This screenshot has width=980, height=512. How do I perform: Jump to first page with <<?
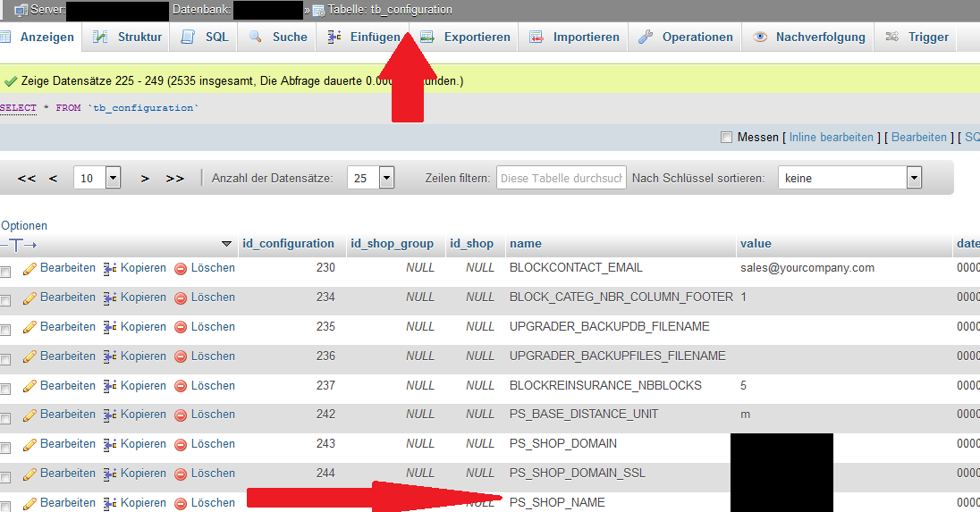tap(26, 179)
